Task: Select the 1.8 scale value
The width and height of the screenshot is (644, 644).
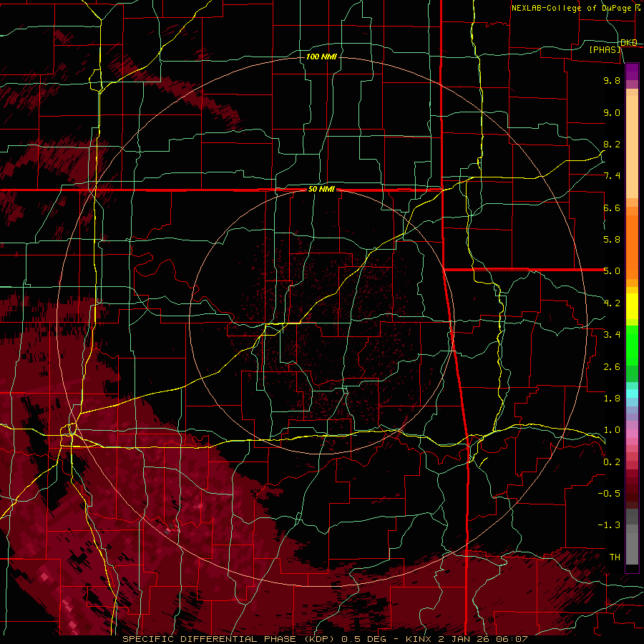Action: point(612,399)
